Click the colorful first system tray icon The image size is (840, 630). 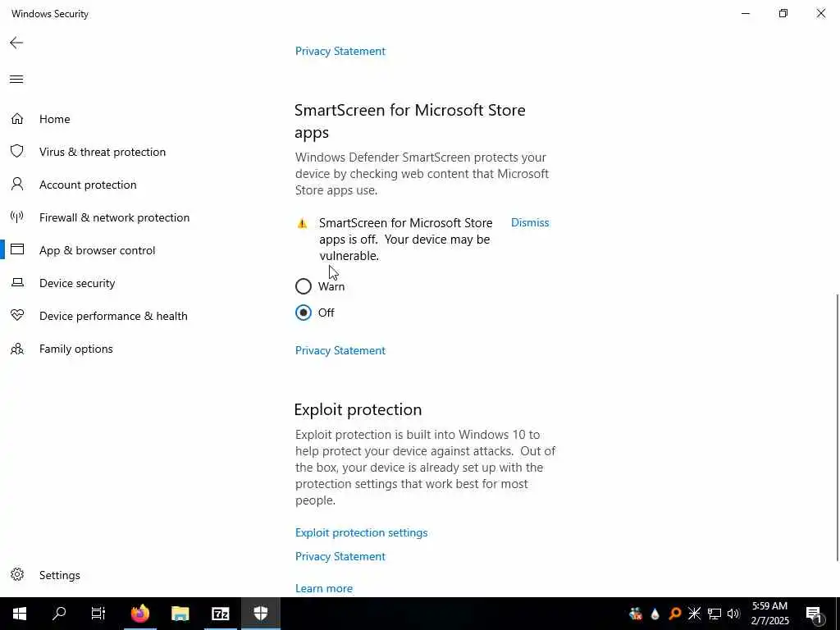pos(636,614)
